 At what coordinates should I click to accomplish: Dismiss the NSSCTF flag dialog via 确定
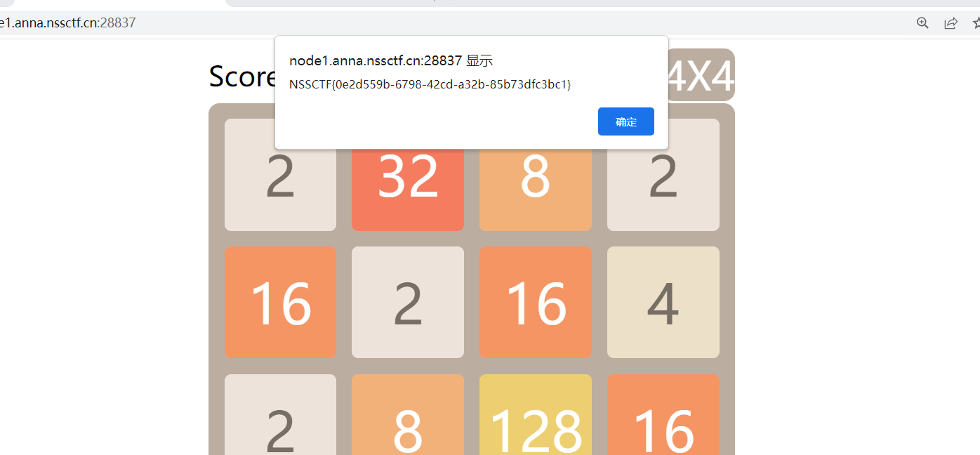pos(625,121)
